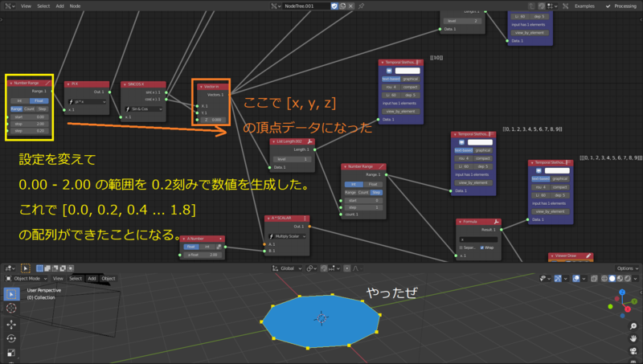Click the List Length.002 wrench icon
643x364 pixels.
(x=310, y=141)
